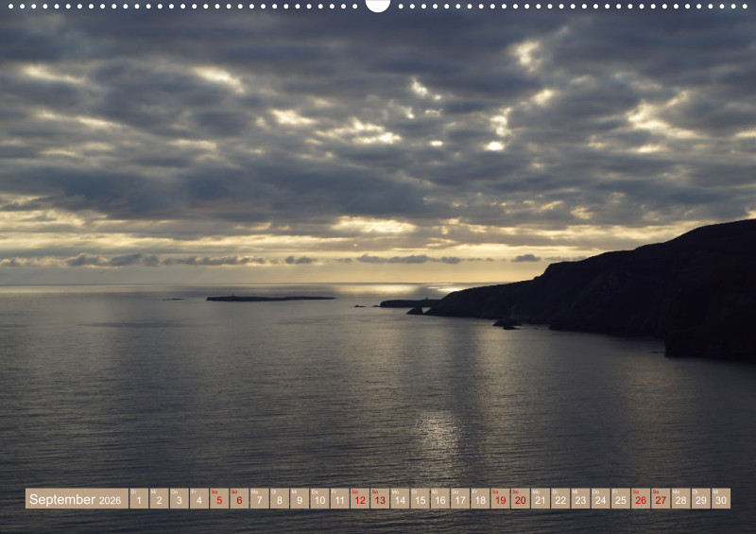The width and height of the screenshot is (756, 534).
Task: Select day 9 in the calendar strip
Action: click(300, 498)
